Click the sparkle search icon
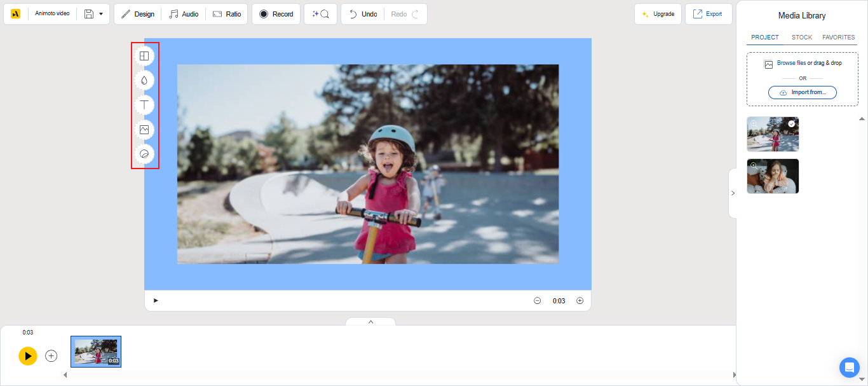 coord(320,14)
